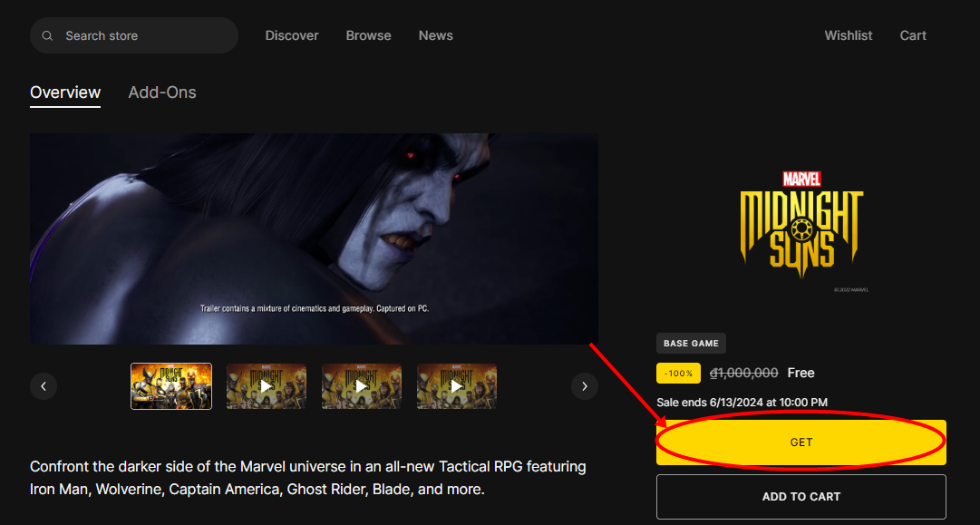980x525 pixels.
Task: Open the Browse page
Action: point(368,35)
